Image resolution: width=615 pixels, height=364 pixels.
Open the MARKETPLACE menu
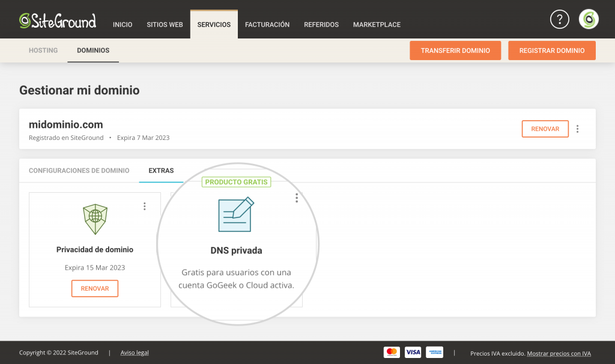pyautogui.click(x=377, y=25)
